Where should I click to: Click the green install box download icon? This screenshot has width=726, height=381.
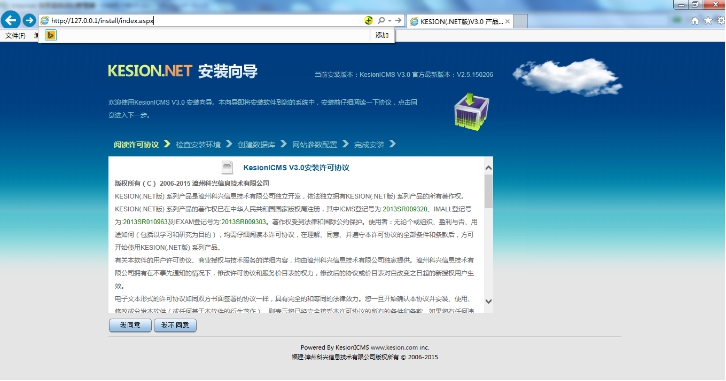tap(471, 111)
